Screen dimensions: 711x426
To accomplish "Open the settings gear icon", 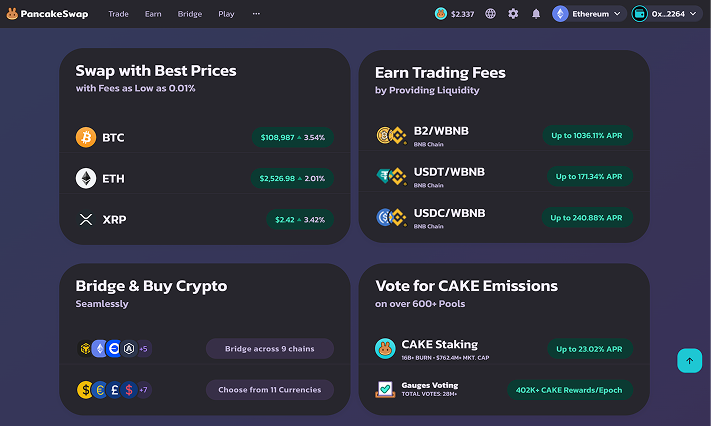I will coord(513,14).
